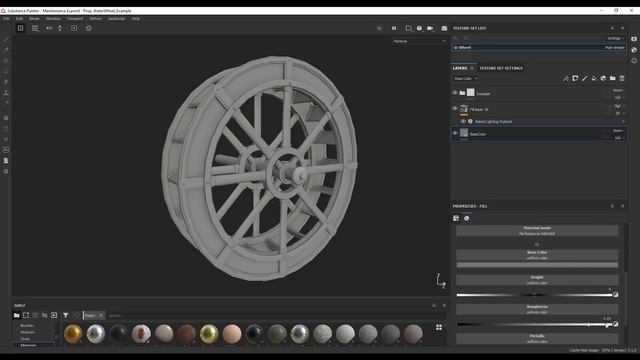Select the Layers tab

pyautogui.click(x=460, y=68)
